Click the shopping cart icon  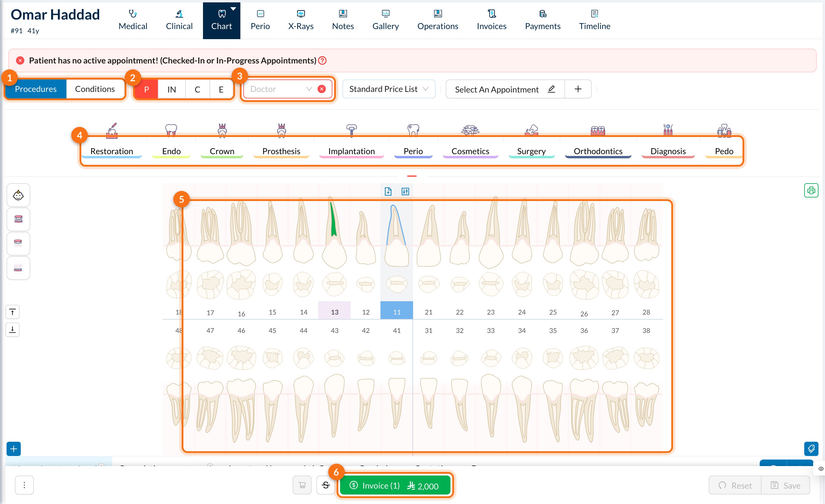(302, 485)
